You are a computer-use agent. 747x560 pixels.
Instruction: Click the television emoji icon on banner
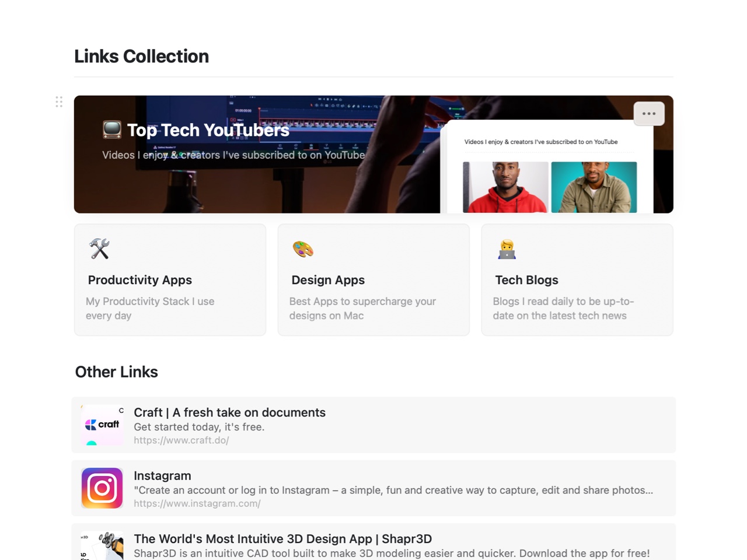coord(112,129)
